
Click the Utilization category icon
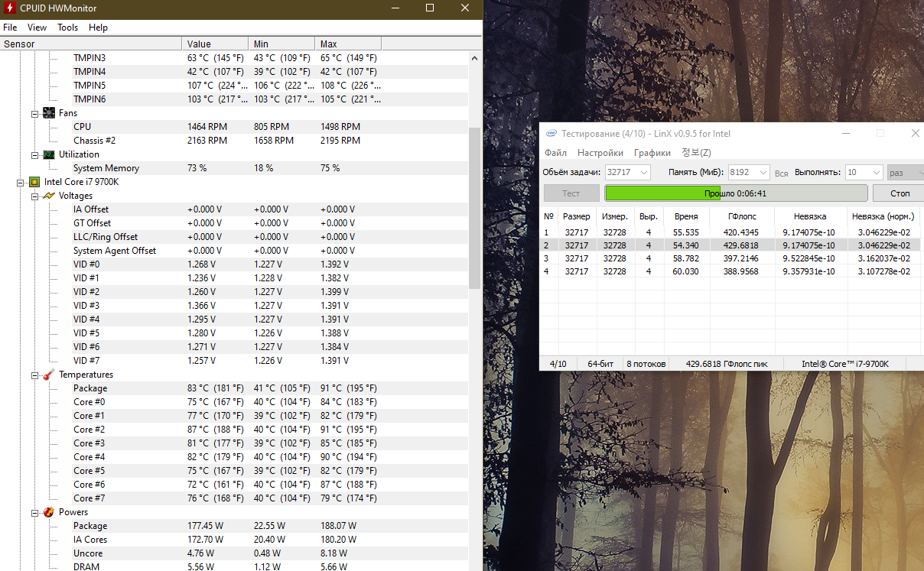pyautogui.click(x=49, y=154)
